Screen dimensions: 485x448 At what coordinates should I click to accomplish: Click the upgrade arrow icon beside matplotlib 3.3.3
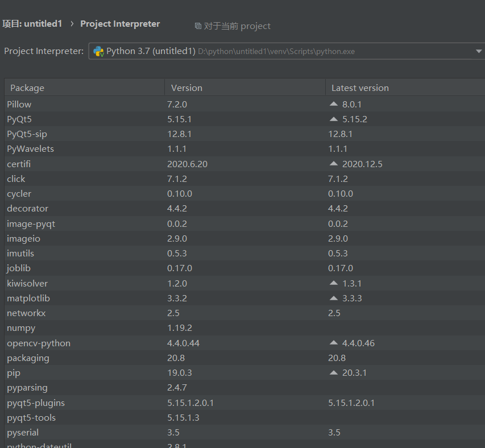[x=333, y=298]
